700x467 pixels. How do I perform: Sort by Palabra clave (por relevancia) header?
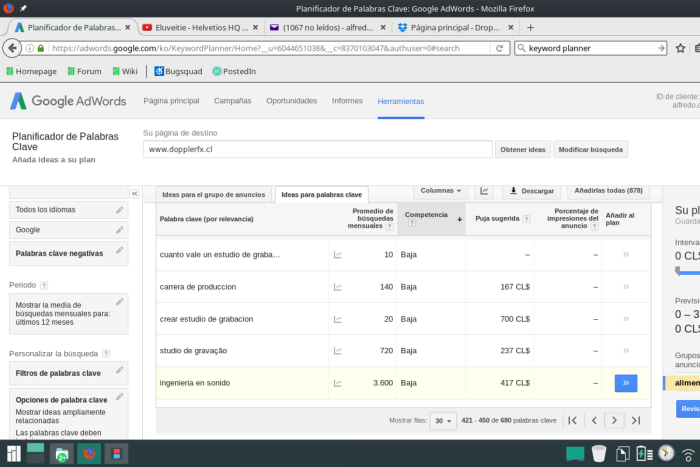click(206, 219)
